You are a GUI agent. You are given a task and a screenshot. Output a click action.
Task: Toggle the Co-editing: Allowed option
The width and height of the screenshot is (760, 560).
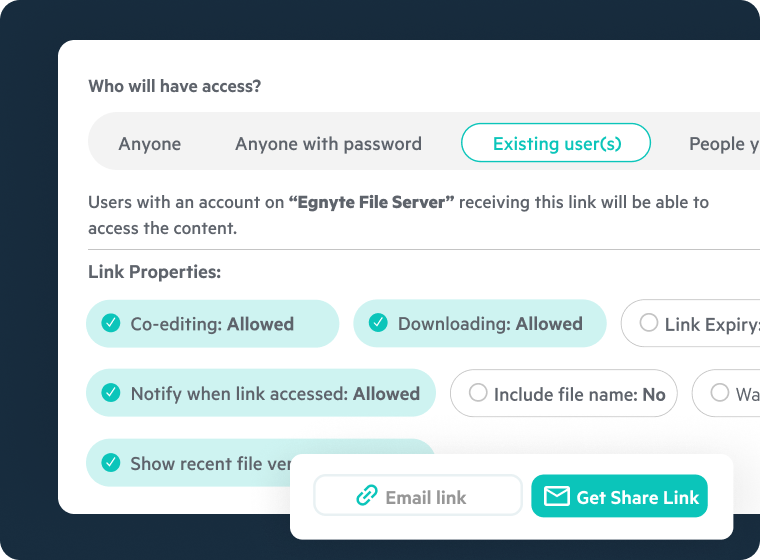(x=212, y=324)
